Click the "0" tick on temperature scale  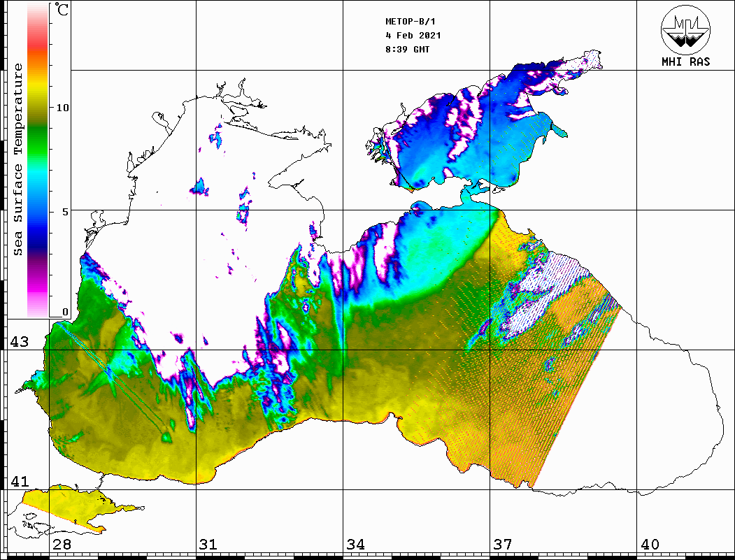point(65,312)
